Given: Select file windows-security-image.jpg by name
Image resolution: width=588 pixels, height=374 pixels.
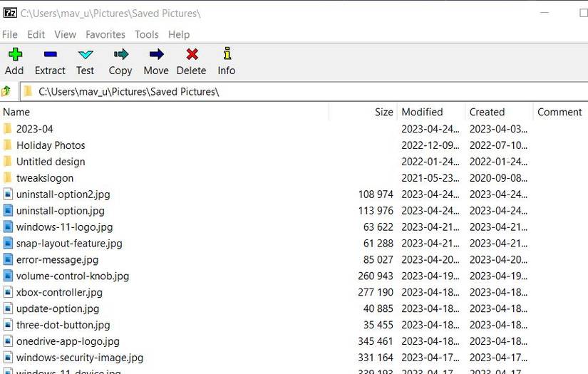Looking at the screenshot, I should (80, 358).
